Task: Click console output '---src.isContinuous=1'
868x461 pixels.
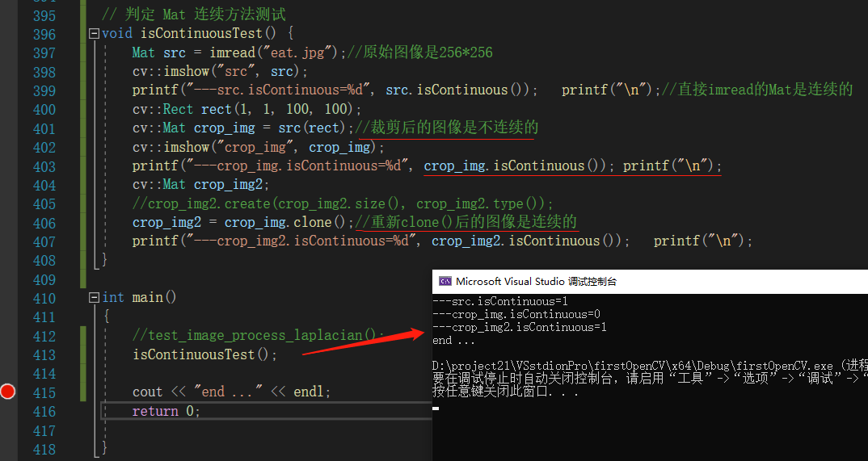Action: (500, 301)
